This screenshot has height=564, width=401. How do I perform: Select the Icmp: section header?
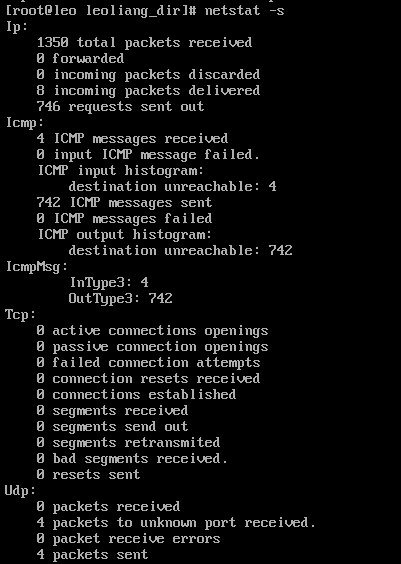[x=24, y=123]
